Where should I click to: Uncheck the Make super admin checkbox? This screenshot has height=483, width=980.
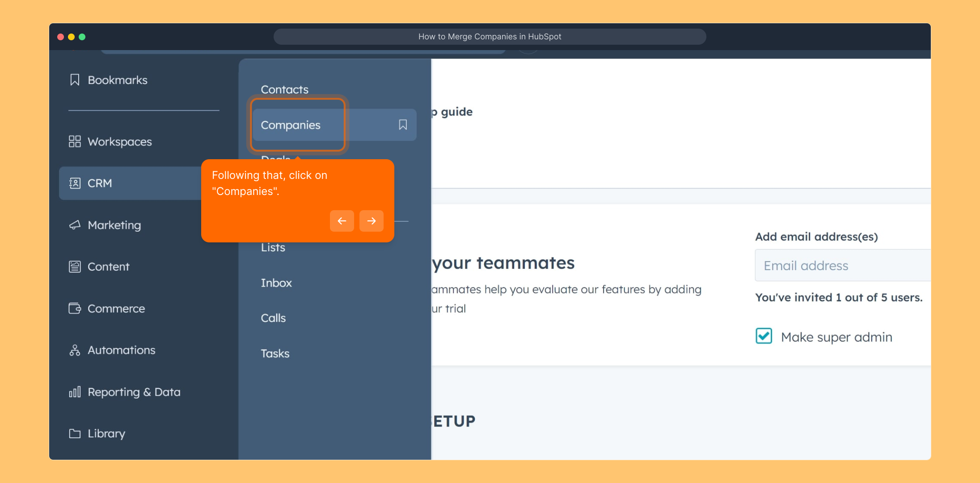pyautogui.click(x=764, y=336)
